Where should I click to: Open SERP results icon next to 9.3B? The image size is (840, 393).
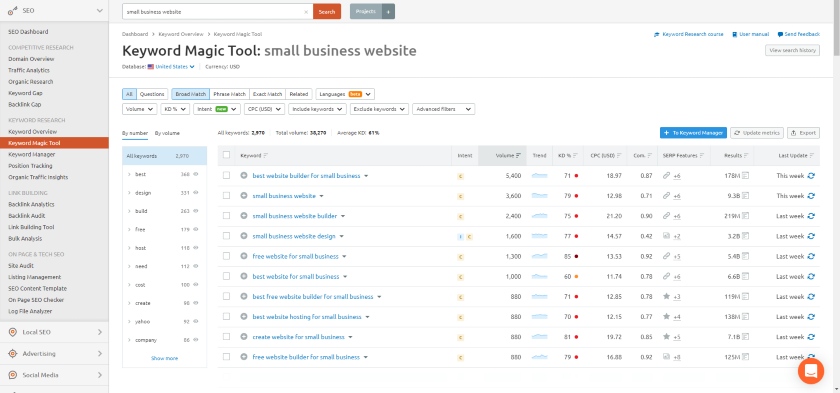745,196
